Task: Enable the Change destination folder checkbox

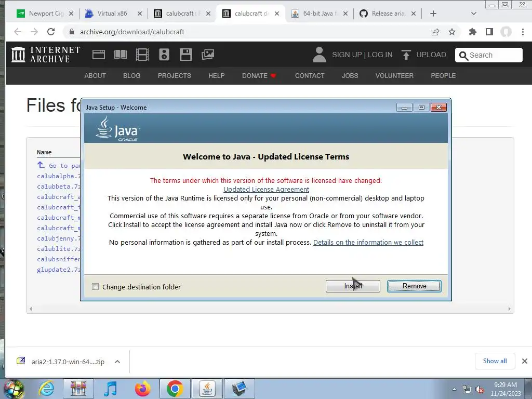Action: click(96, 287)
